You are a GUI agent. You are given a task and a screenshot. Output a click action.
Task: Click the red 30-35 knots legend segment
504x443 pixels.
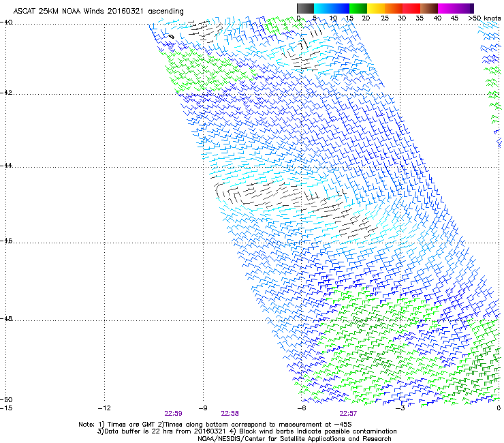click(x=411, y=8)
